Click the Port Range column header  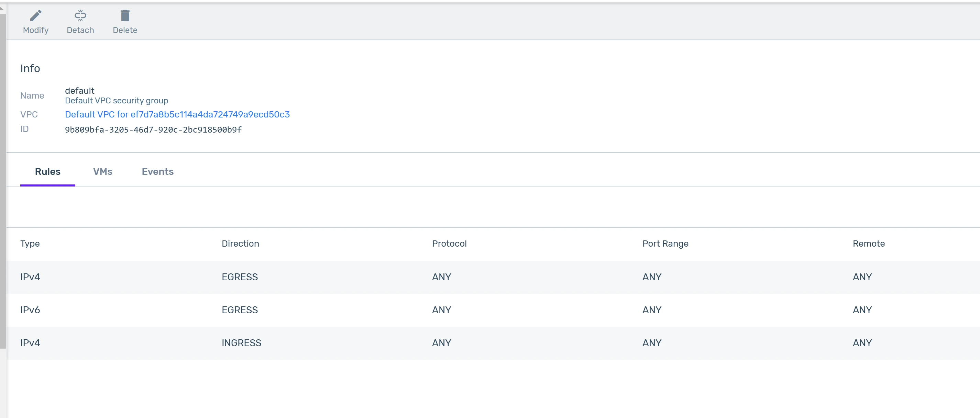pyautogui.click(x=665, y=244)
